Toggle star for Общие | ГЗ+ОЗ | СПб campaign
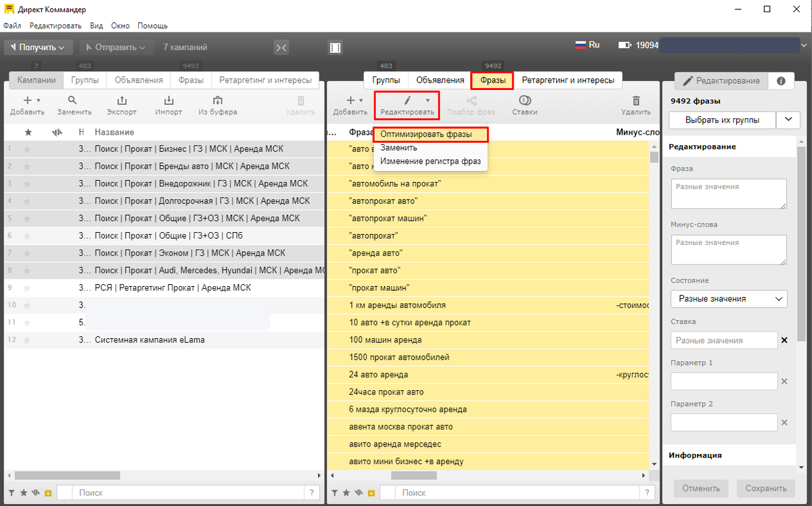Viewport: 812px width, 506px height. tap(28, 235)
